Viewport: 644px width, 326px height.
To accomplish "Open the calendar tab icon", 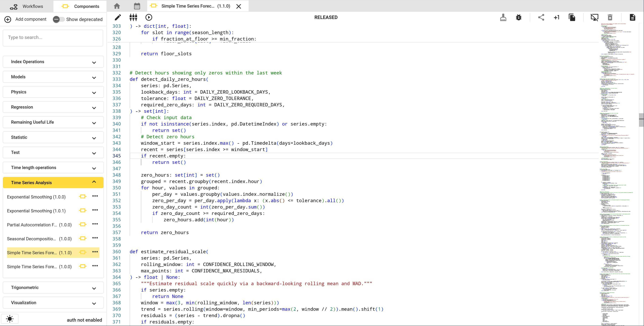I will coord(137,6).
